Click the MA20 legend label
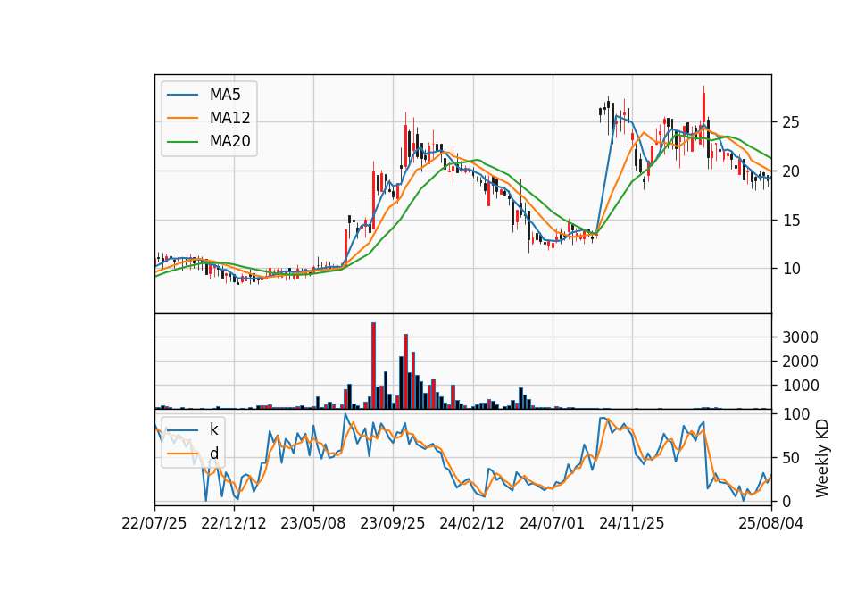The width and height of the screenshot is (857, 616). pos(229,141)
